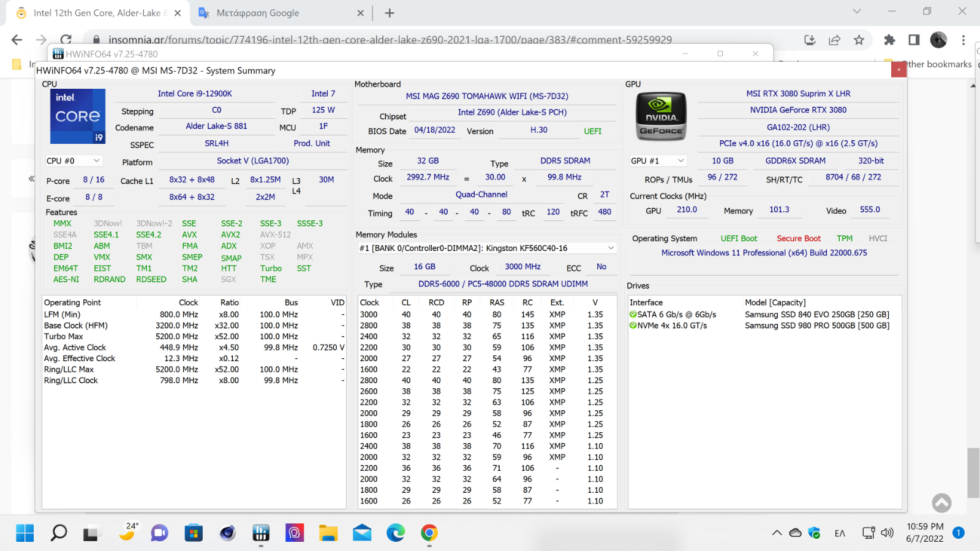Click the 2992.7 MHz memory clock value
Image resolution: width=980 pixels, height=551 pixels.
click(428, 177)
